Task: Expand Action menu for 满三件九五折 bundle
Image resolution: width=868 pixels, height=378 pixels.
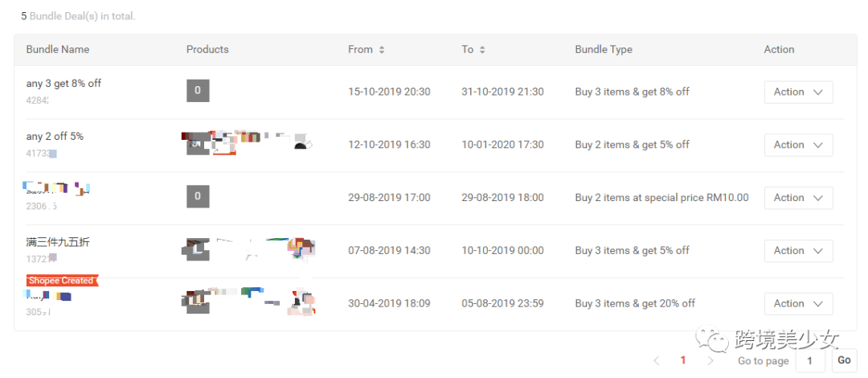Action: pos(798,251)
